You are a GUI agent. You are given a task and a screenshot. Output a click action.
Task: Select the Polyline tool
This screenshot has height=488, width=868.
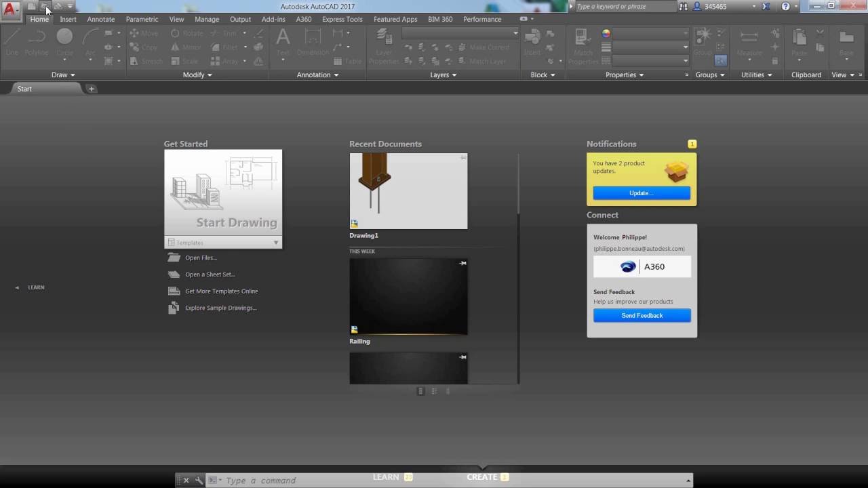37,42
